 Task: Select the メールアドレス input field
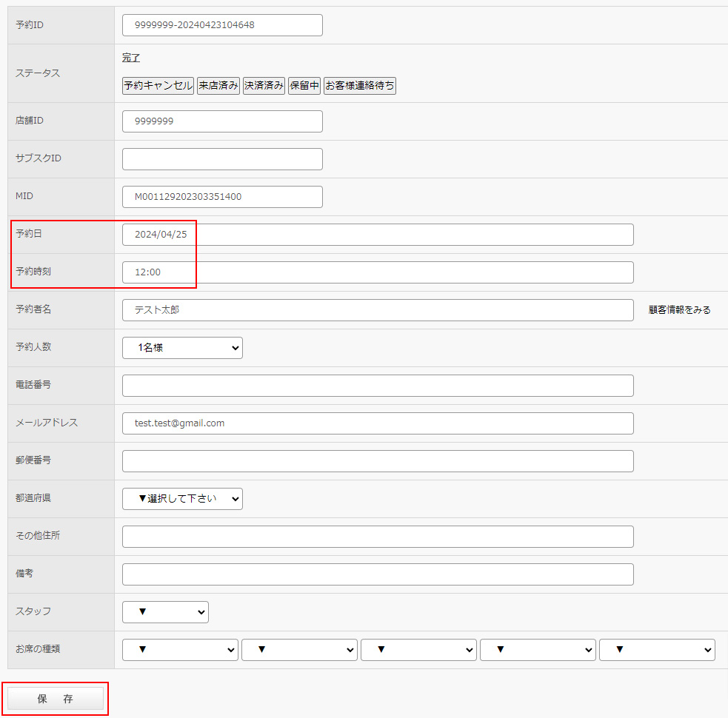point(378,423)
